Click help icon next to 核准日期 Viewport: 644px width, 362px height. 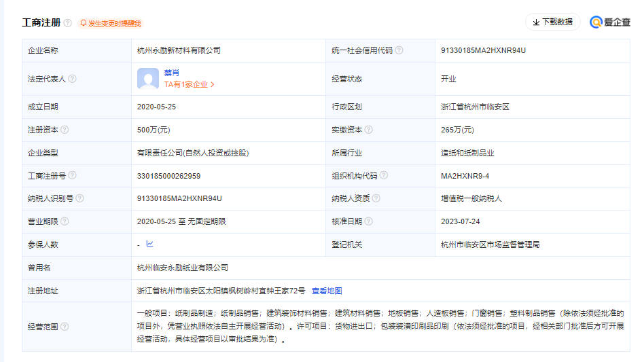click(x=368, y=221)
